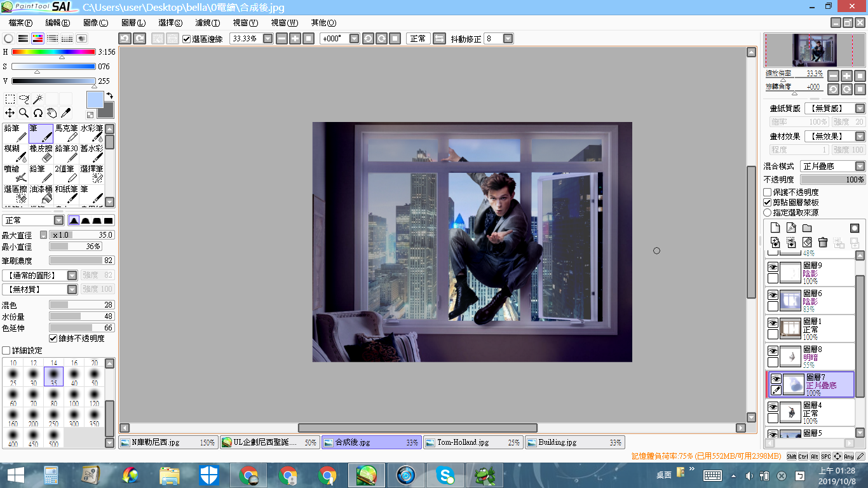Open the 濾鏡 filter menu
Viewport: 868px width, 488px height.
pos(208,23)
